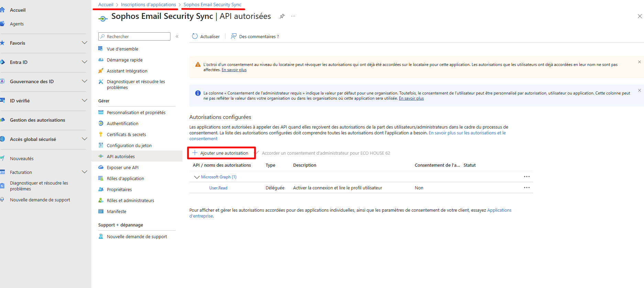
Task: Close the API autorisées blade
Action: click(x=640, y=16)
